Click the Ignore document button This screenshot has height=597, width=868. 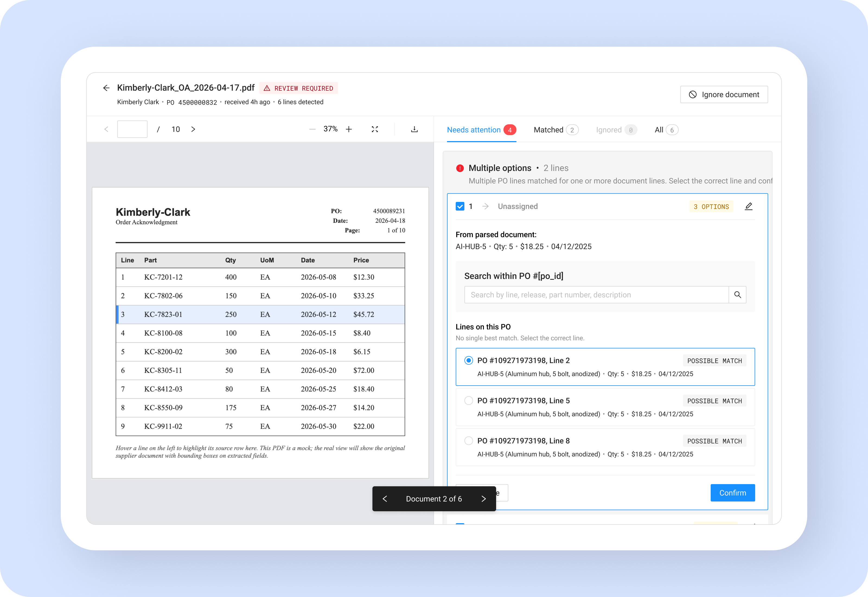click(x=724, y=95)
